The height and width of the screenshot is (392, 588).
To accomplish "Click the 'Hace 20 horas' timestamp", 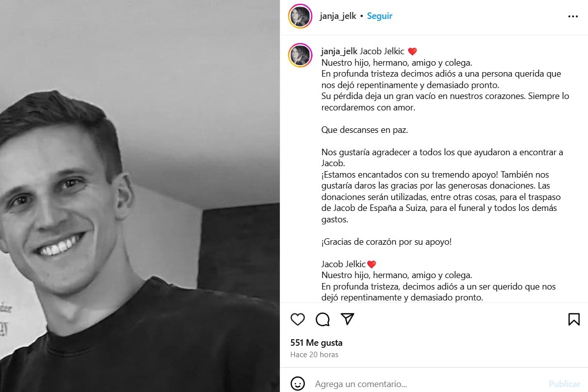I will (314, 355).
